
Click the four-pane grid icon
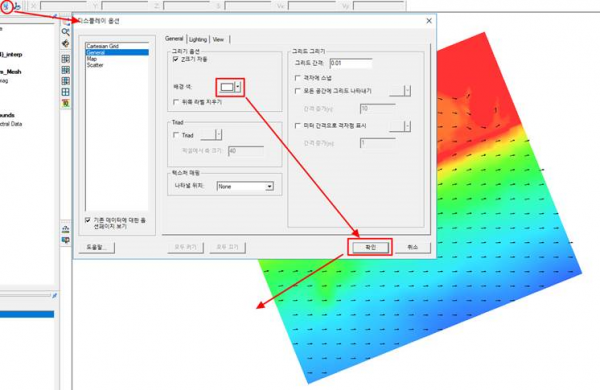click(66, 92)
